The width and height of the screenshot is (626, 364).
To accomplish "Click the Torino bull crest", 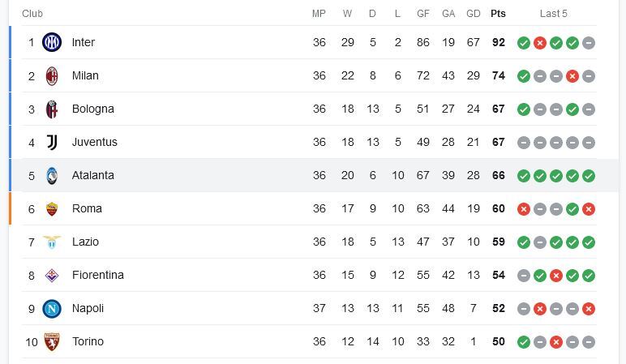I will coord(52,341).
